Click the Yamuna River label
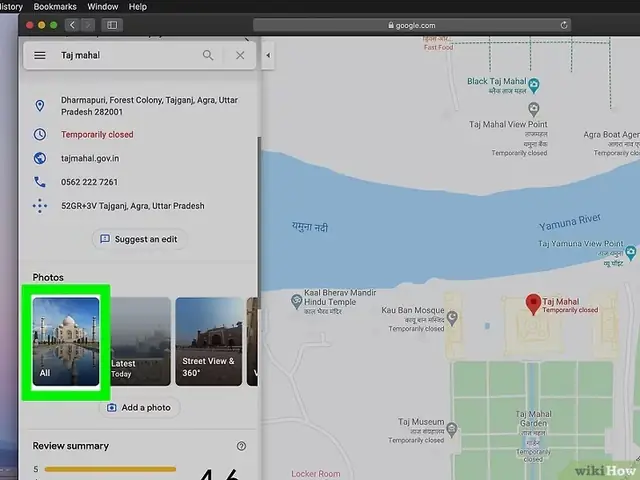This screenshot has width=640, height=480. click(570, 222)
